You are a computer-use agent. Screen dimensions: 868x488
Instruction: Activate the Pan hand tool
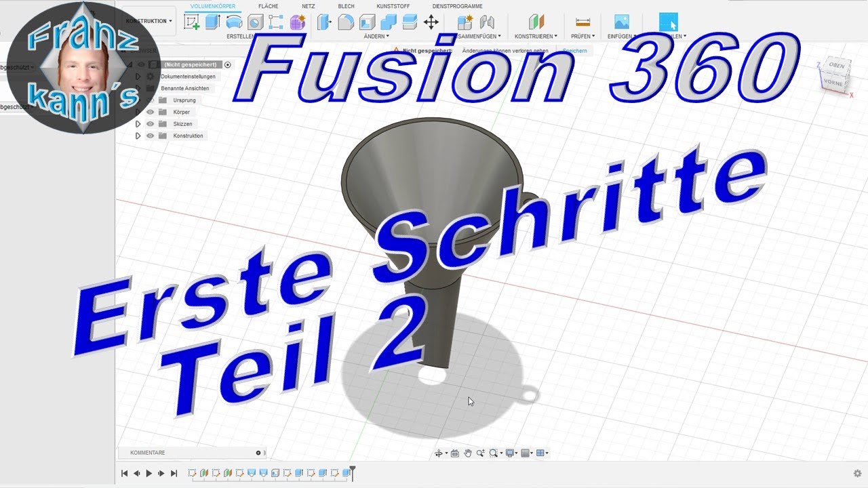(468, 453)
